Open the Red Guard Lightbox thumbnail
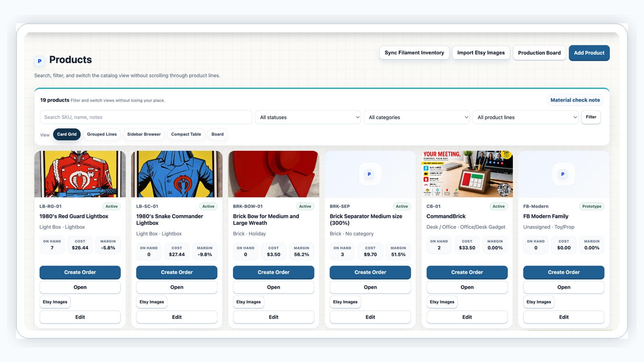This screenshot has height=362, width=644. (80, 174)
